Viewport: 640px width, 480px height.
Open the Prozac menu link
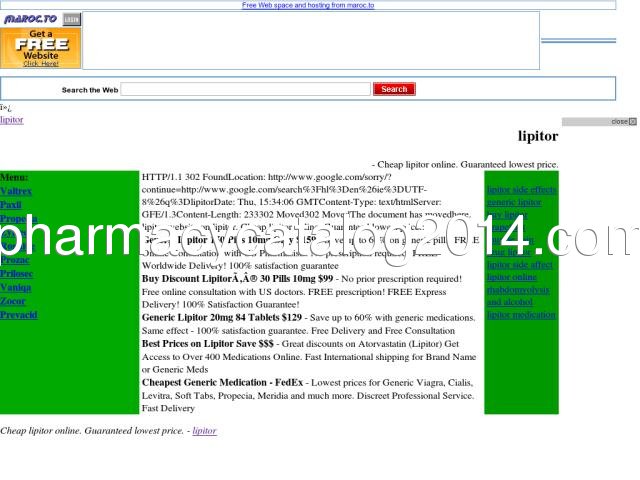pyautogui.click(x=15, y=260)
